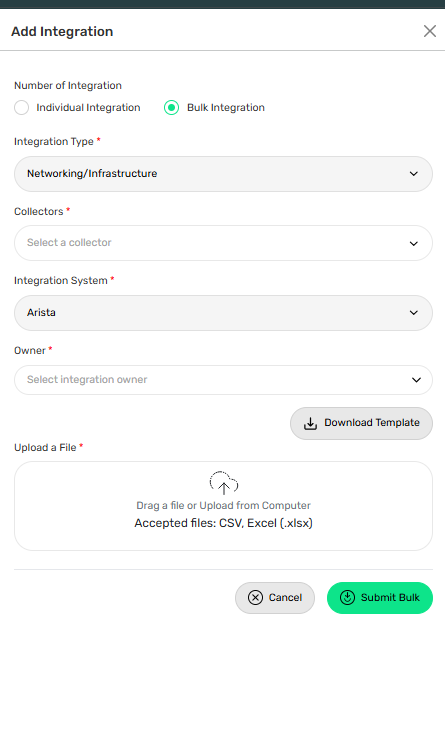The image size is (445, 735).
Task: Close the Add Integration dialog with X
Action: click(x=430, y=31)
